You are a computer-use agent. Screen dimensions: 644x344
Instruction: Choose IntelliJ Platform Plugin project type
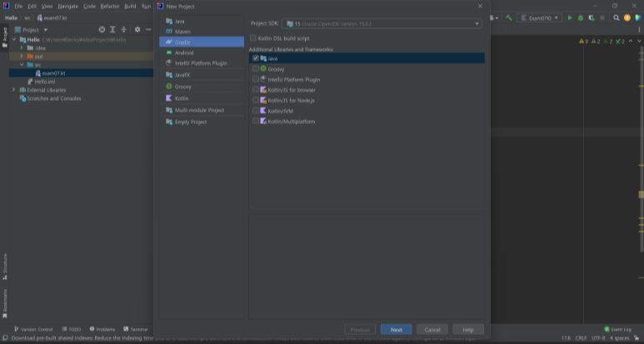202,63
